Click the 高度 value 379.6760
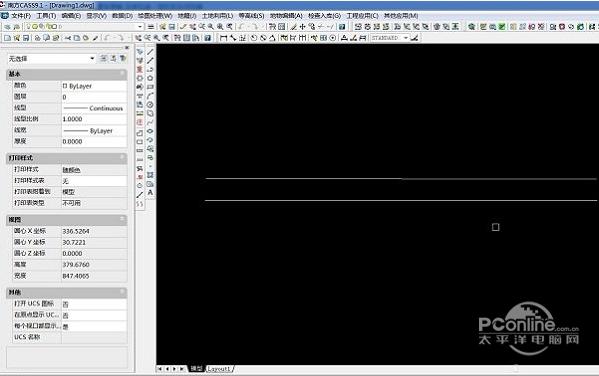Screen dimensions: 599x376 click(x=94, y=264)
